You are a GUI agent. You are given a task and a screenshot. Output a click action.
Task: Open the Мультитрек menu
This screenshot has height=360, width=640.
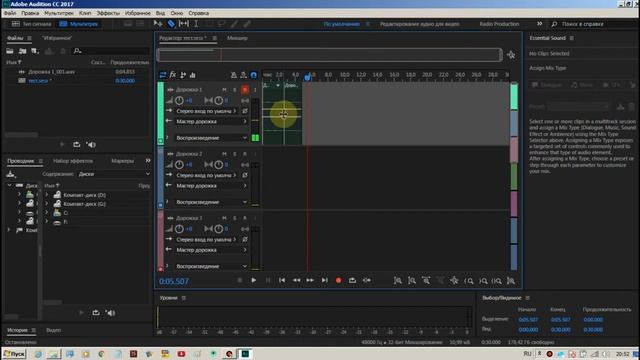coord(59,13)
